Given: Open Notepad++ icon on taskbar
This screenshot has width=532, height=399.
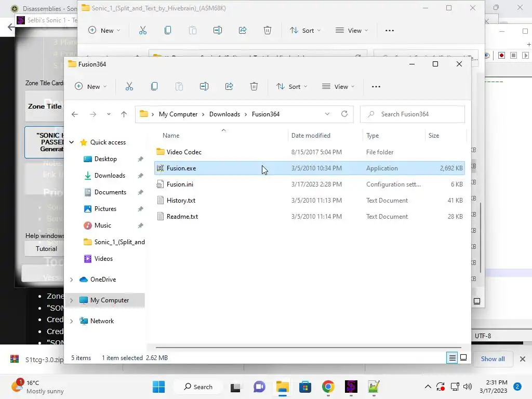Looking at the screenshot, I should pyautogui.click(x=374, y=387).
